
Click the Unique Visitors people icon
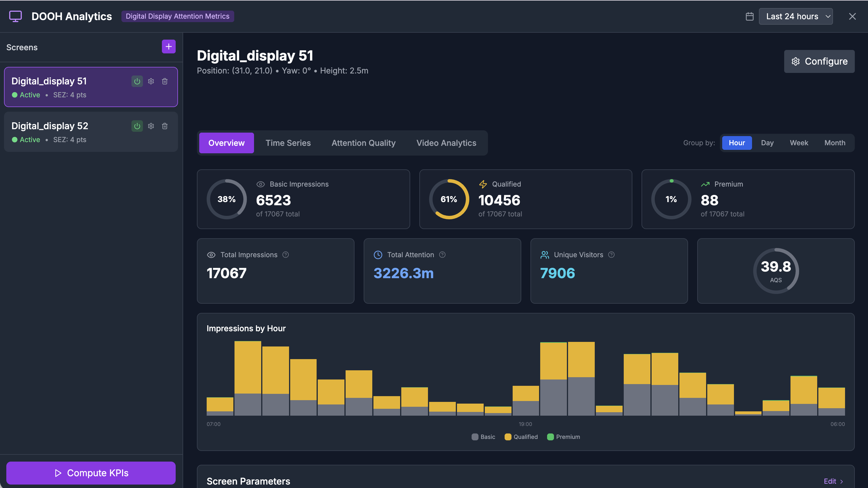coord(544,255)
